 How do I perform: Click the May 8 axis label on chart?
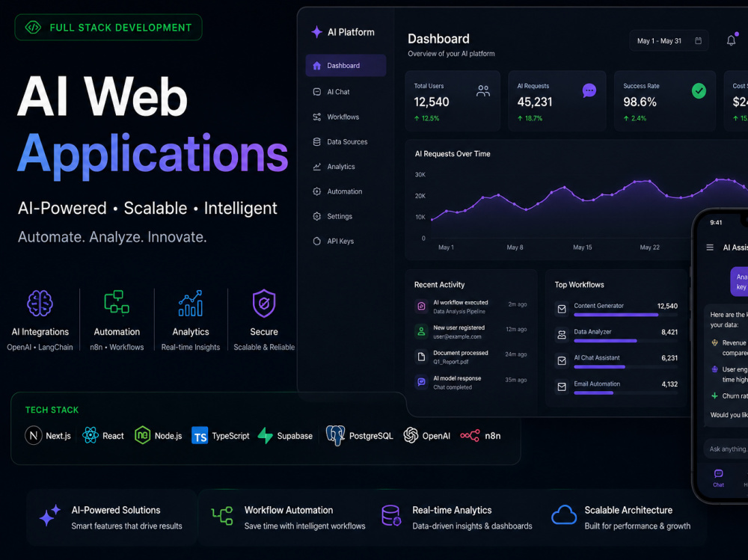[x=515, y=247]
